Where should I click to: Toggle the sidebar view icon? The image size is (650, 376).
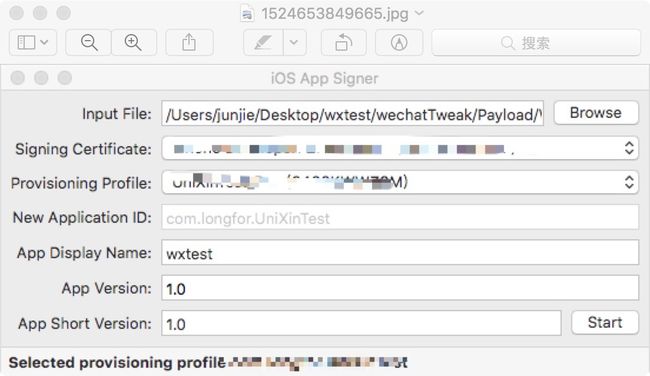33,42
